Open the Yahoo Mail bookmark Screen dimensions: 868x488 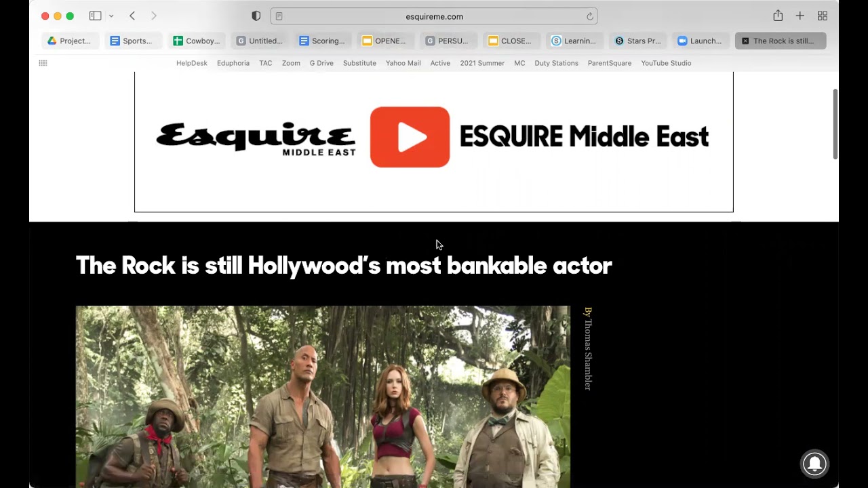coord(403,63)
